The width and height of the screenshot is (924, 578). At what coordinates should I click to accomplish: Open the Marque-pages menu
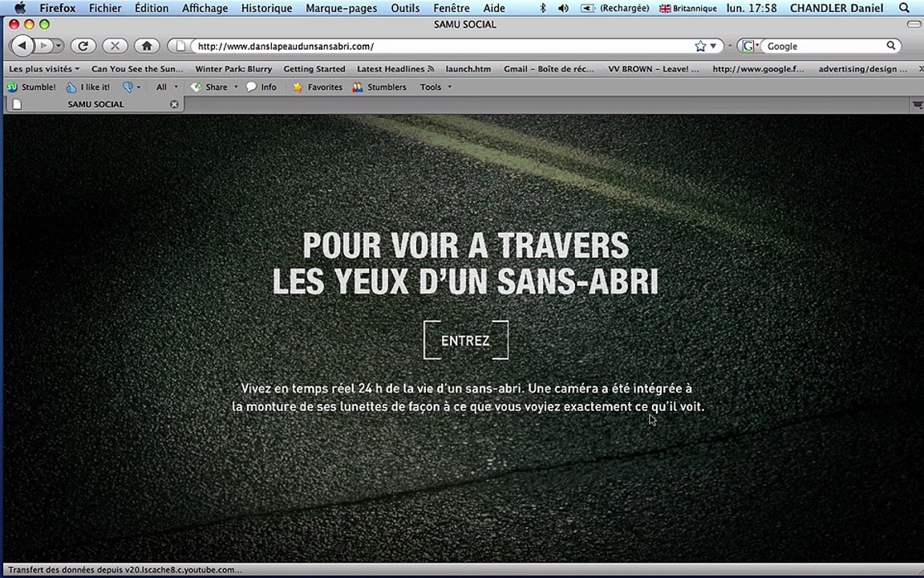341,8
